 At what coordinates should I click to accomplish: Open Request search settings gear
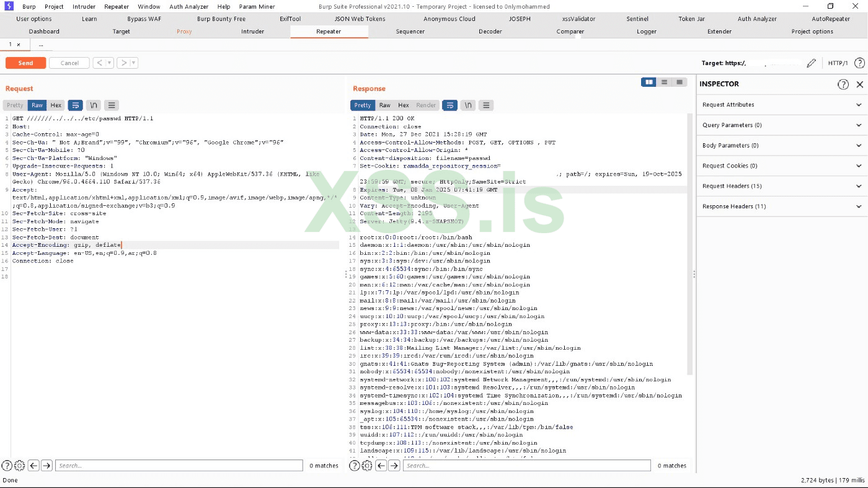pyautogui.click(x=19, y=466)
